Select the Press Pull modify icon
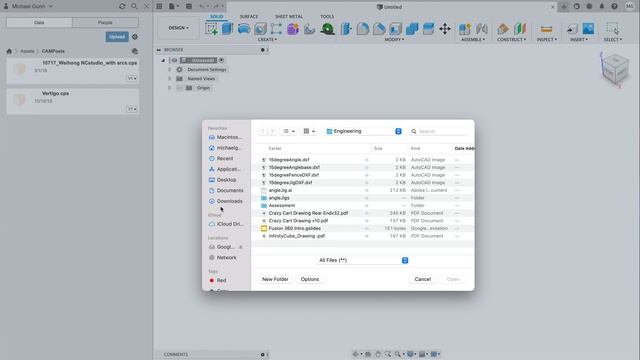 [346, 29]
